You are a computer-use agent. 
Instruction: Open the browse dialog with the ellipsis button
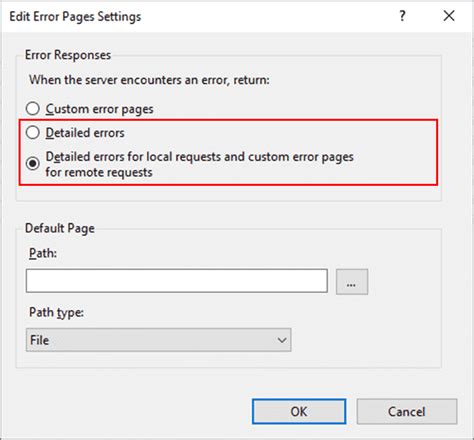tap(352, 282)
